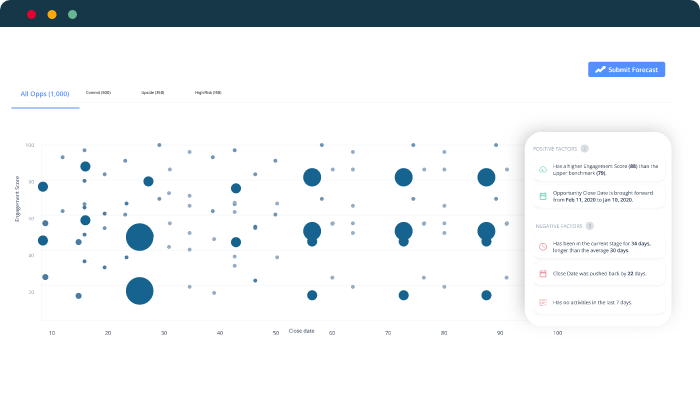Click the green calendar icon for Close Date brought forward
The image size is (700, 400).
(x=542, y=196)
